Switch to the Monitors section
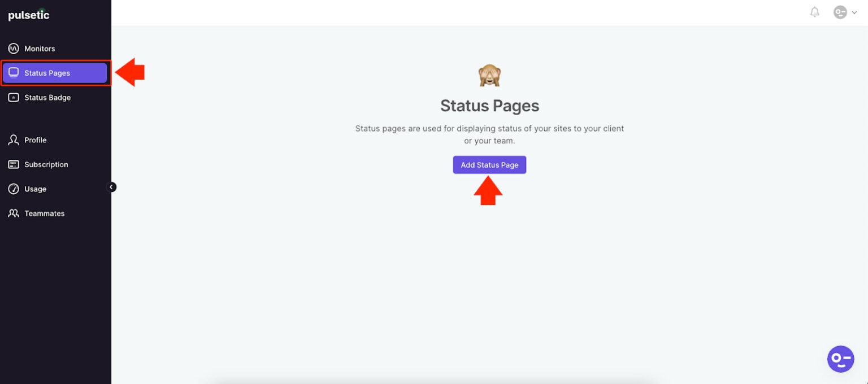 pyautogui.click(x=40, y=48)
